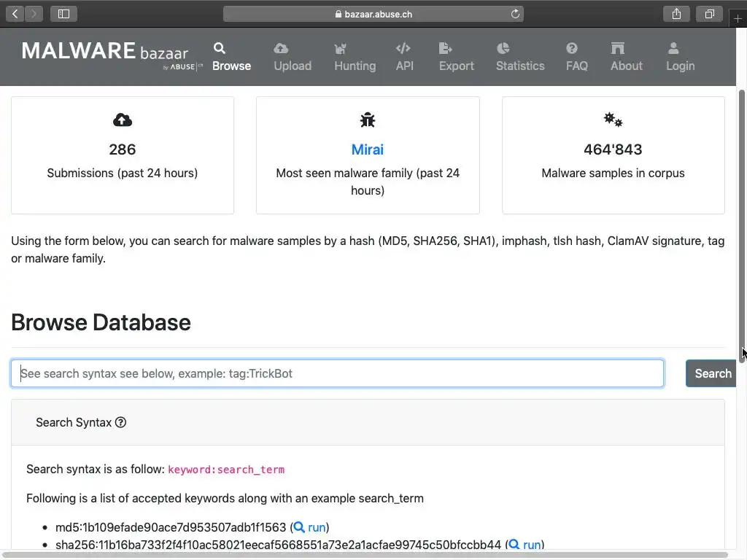747x560 pixels.
Task: Open the API code icon
Action: (403, 49)
